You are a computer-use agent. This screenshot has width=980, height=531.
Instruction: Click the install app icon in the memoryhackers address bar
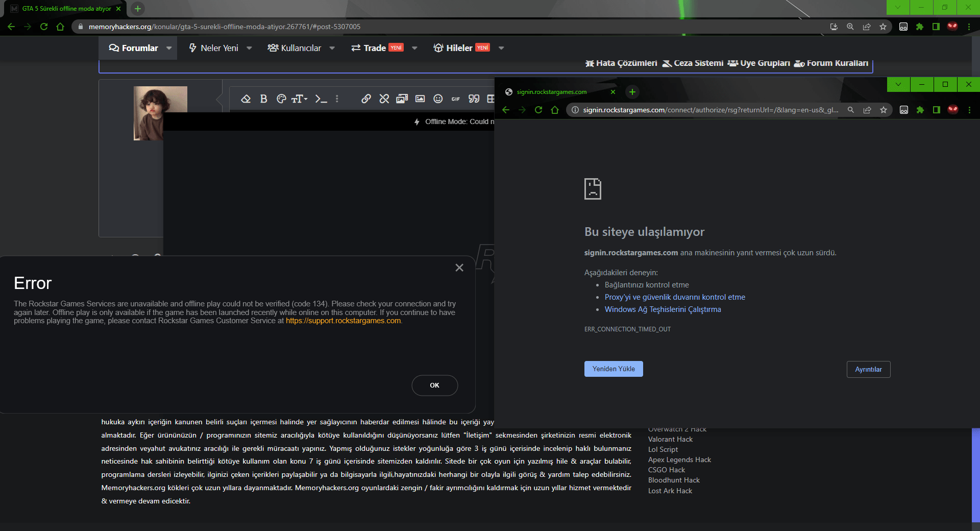[x=834, y=27]
